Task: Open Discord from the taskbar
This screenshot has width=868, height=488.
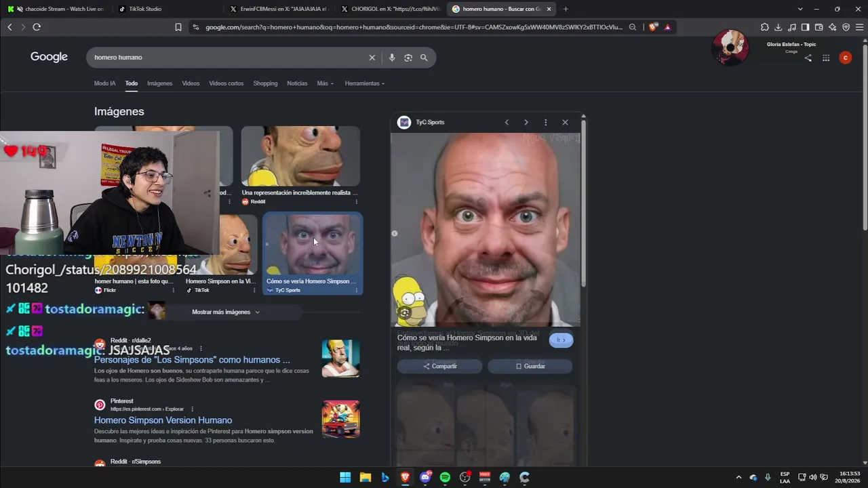Action: click(x=425, y=477)
